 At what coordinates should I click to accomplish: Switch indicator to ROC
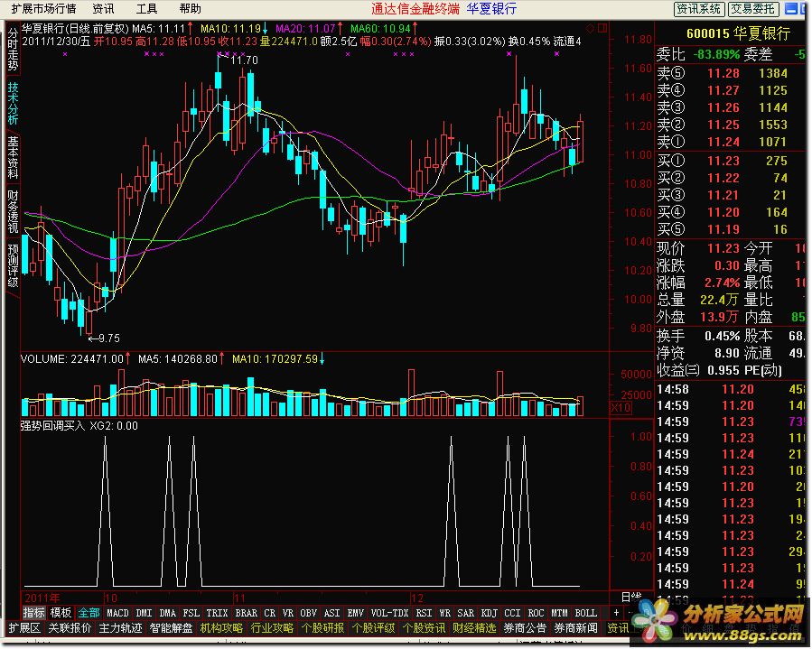tap(536, 613)
